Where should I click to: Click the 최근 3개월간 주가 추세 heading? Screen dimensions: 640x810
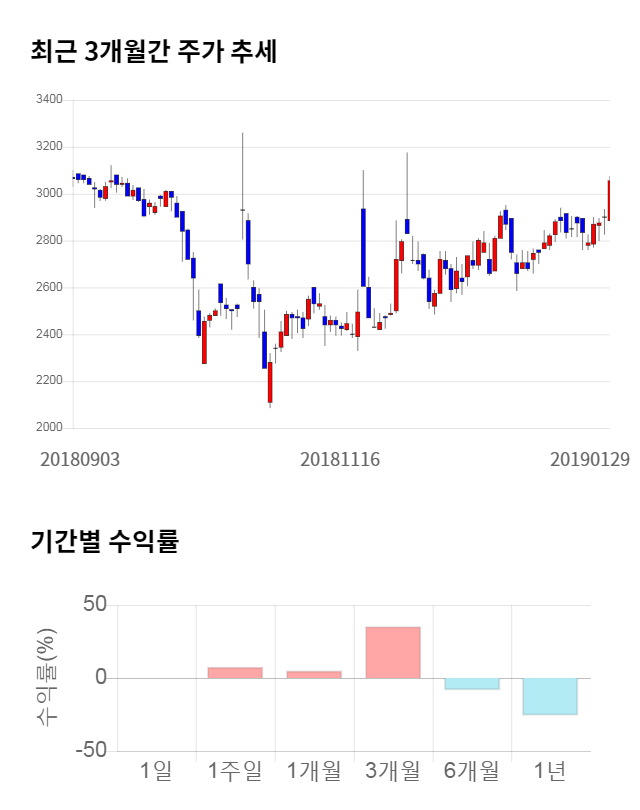coord(154,51)
